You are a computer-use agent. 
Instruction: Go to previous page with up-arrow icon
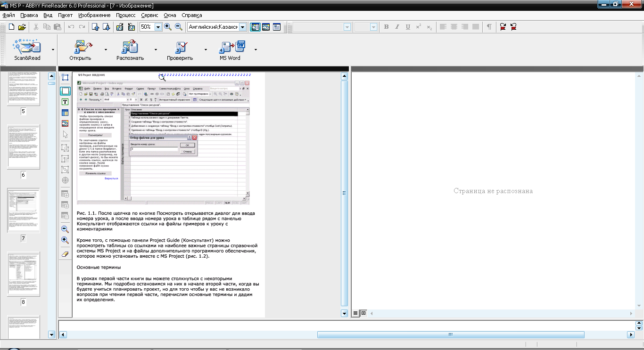[96, 27]
